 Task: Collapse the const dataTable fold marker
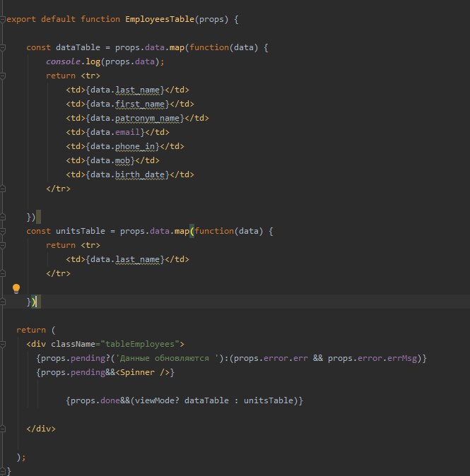click(2, 47)
